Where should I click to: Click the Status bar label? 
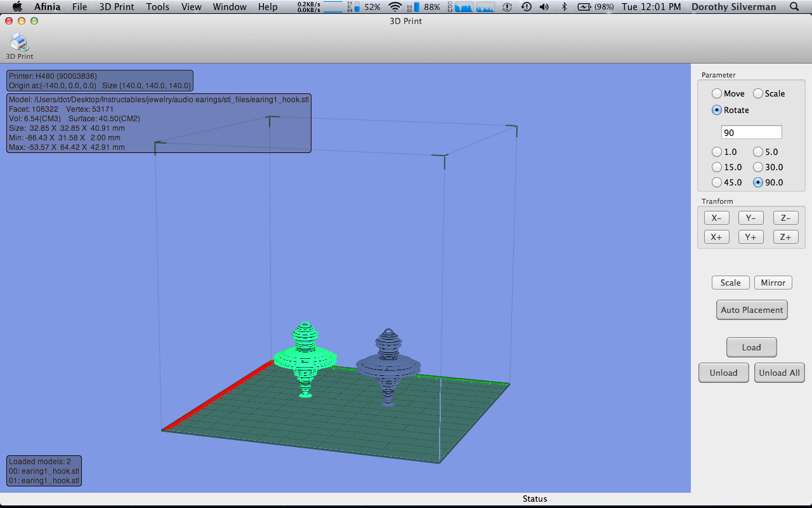(x=535, y=498)
